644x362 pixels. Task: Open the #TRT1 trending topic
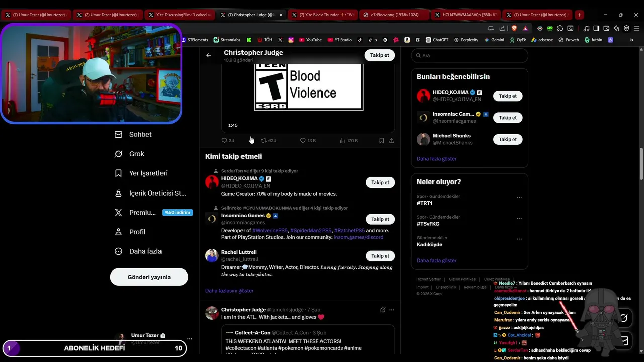point(424,203)
